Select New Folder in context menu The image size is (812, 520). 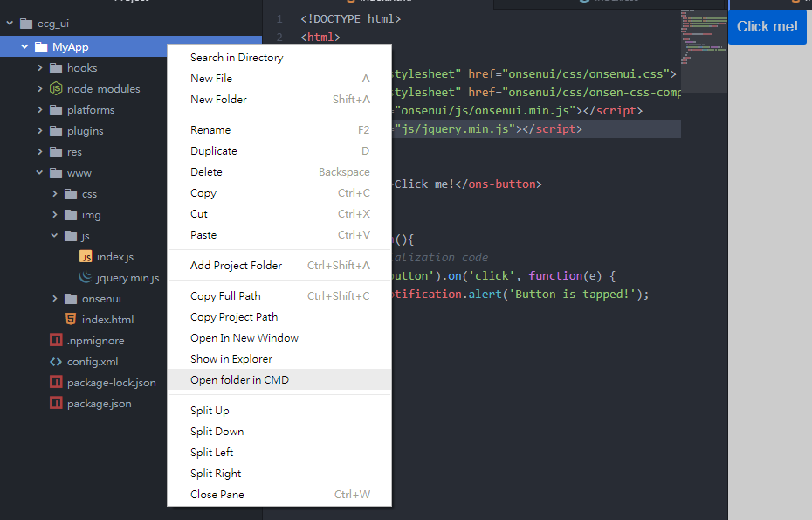tap(279, 99)
